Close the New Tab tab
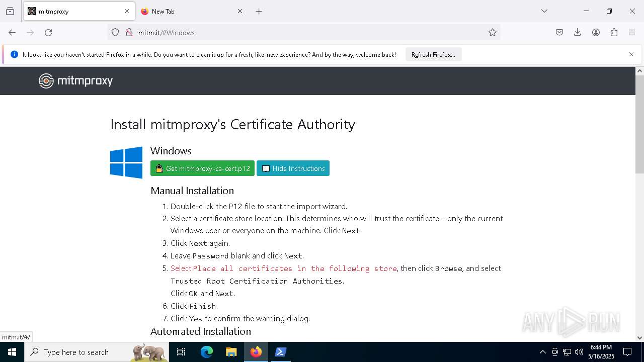The image size is (644, 362). (240, 11)
